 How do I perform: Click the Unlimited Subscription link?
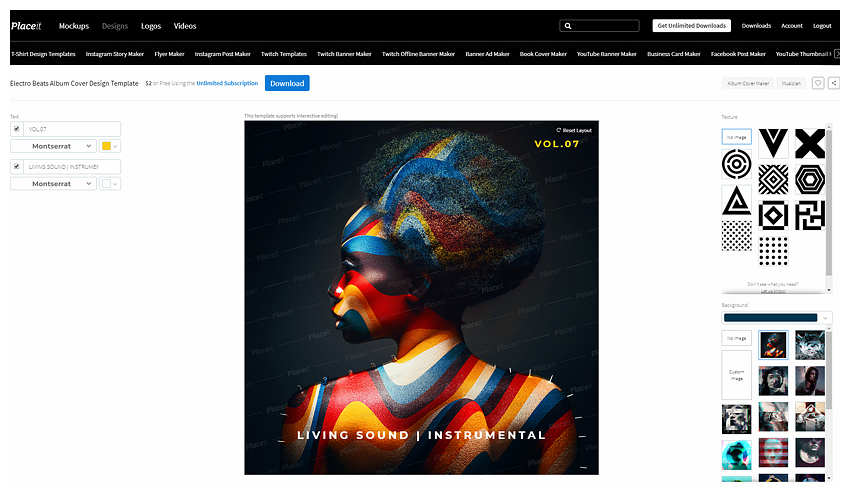tap(227, 83)
